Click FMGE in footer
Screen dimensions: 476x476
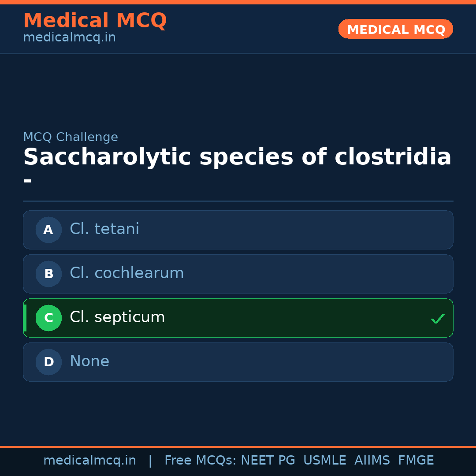click(x=416, y=461)
